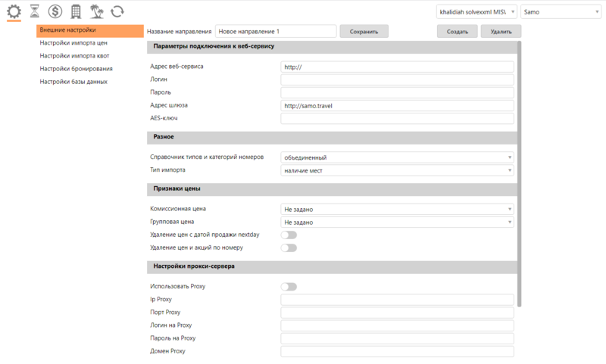Open the Комиссионная цена dropdown
This screenshot has height=364, width=606.
(397, 209)
